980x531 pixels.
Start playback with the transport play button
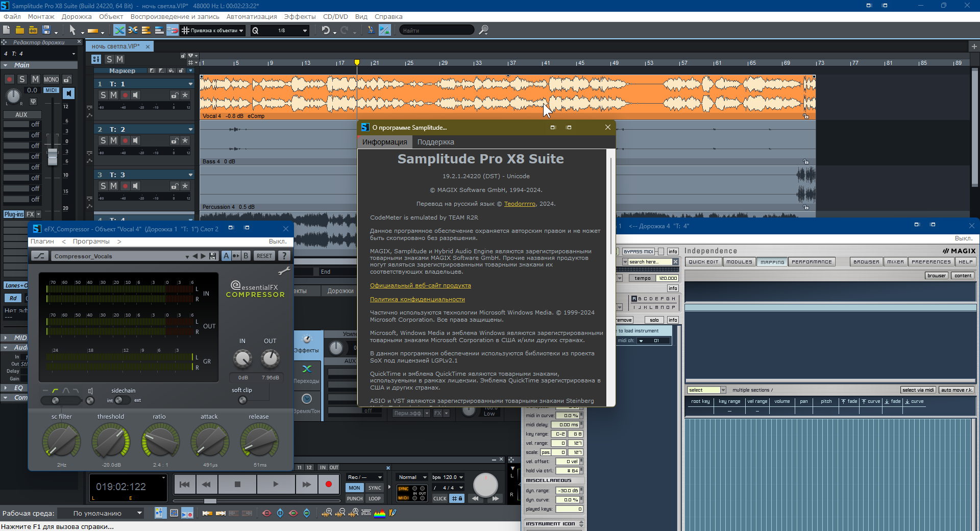[x=276, y=484]
